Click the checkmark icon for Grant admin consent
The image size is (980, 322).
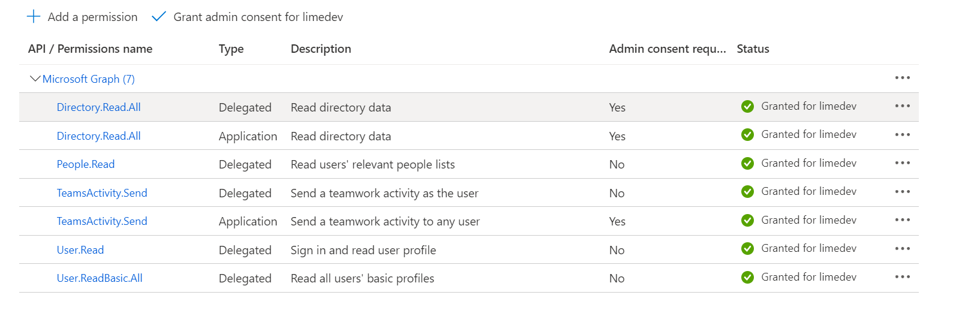point(158,17)
